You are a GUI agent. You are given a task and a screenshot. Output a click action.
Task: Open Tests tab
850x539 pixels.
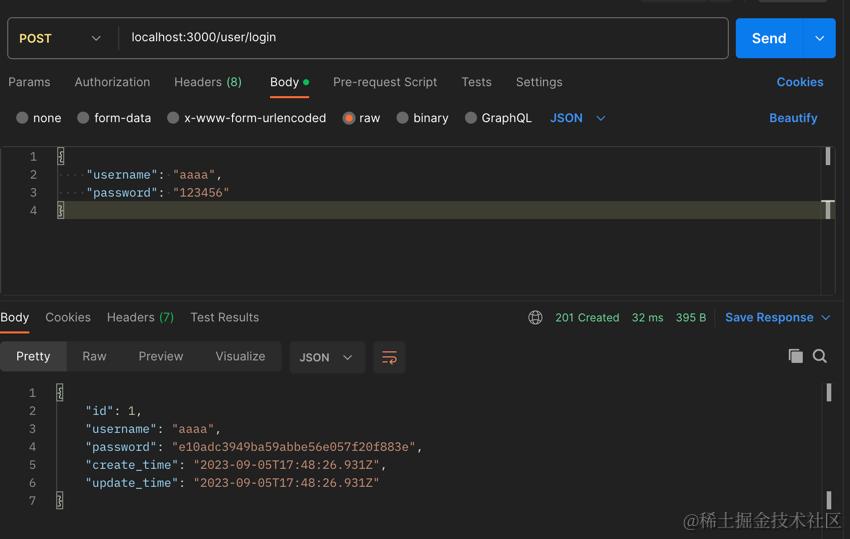476,82
